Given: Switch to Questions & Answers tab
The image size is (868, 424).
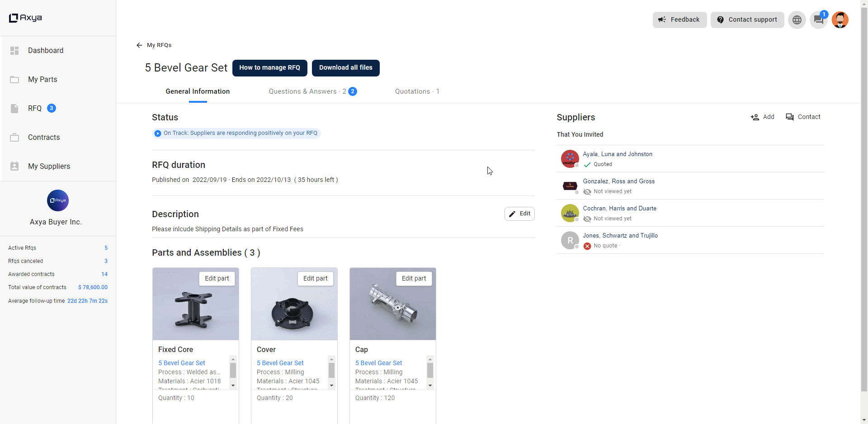Looking at the screenshot, I should [x=313, y=91].
